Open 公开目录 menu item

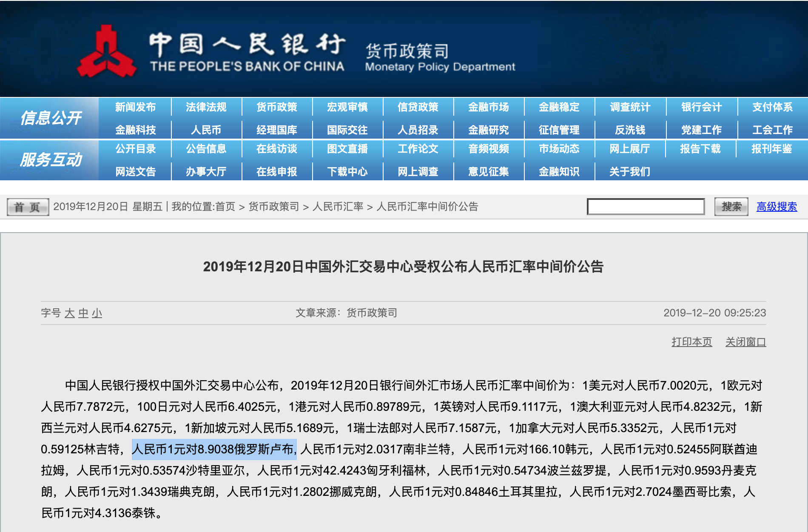point(135,149)
